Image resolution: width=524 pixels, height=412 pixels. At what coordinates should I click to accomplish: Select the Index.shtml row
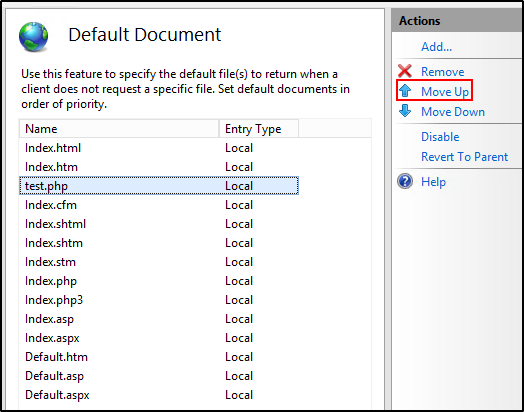159,224
